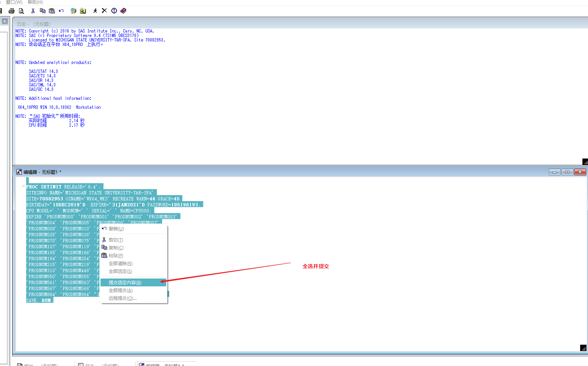The image size is (588, 366).
Task: Click the editor title 编辑器 - 无标题1 *
Action: click(42, 172)
